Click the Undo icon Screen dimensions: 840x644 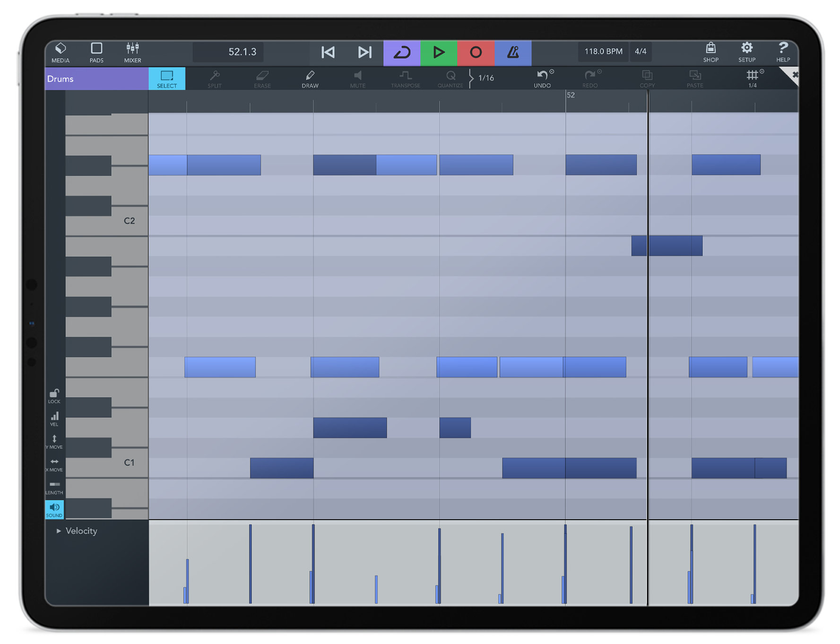point(542,78)
